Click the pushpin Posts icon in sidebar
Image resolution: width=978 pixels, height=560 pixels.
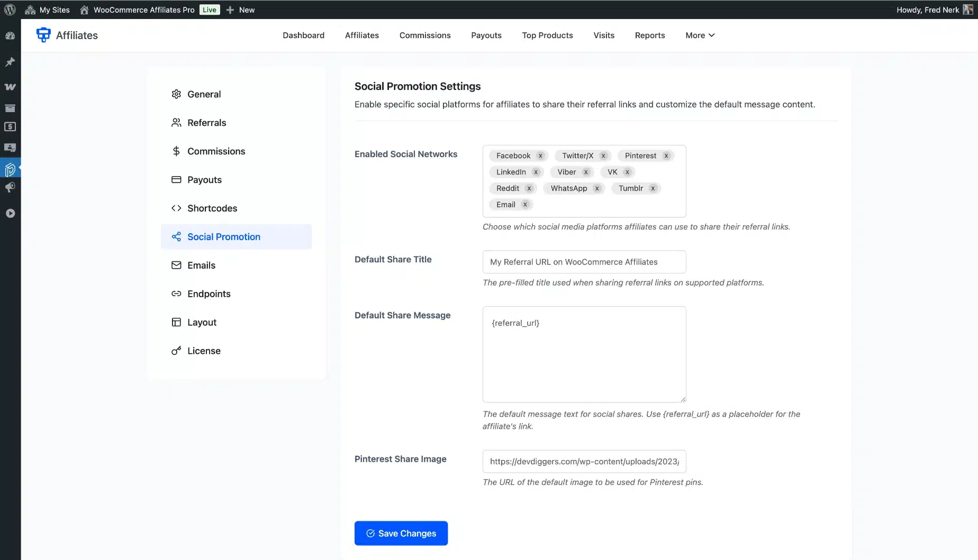point(10,62)
